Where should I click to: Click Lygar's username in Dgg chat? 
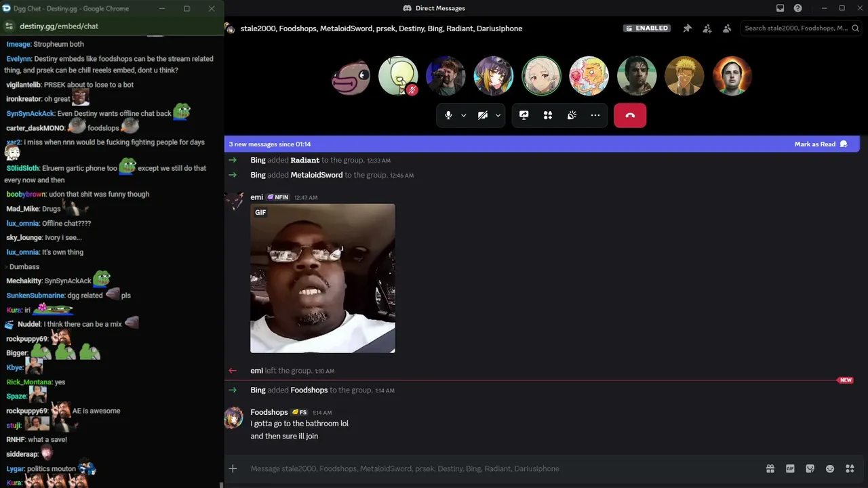click(15, 469)
